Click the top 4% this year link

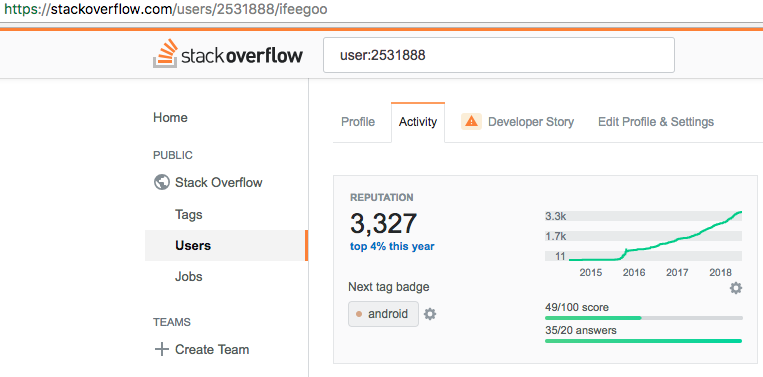[392, 246]
